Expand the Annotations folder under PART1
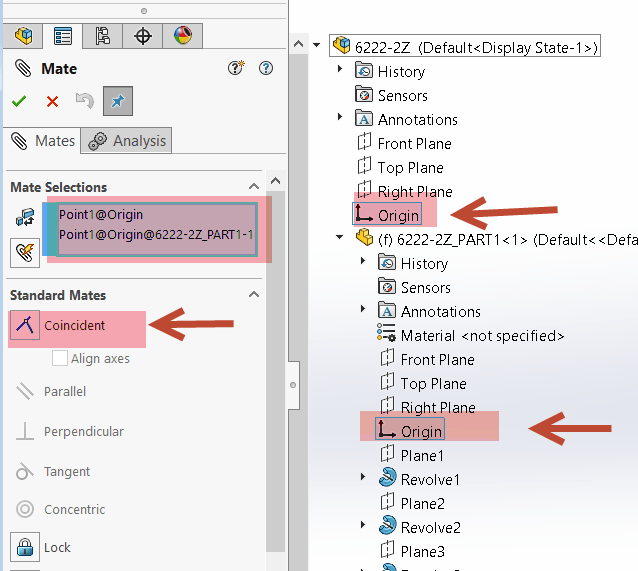 [363, 308]
